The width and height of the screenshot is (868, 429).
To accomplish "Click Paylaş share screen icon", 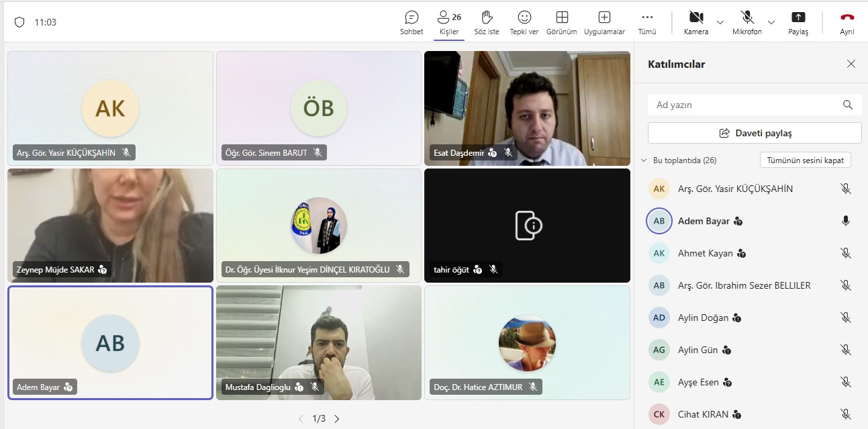I will point(798,17).
